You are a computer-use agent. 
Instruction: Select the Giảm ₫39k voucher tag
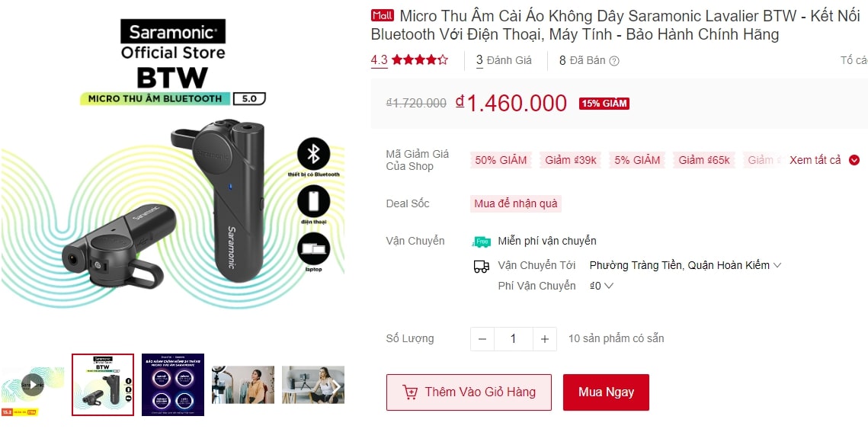(x=571, y=160)
